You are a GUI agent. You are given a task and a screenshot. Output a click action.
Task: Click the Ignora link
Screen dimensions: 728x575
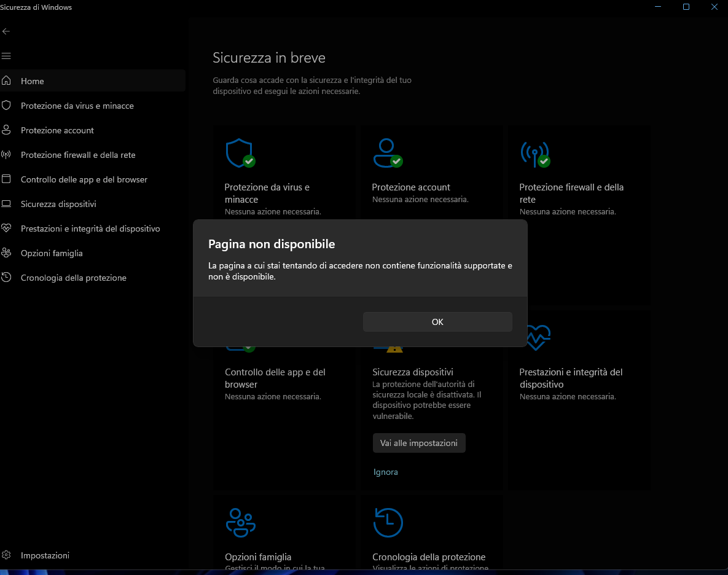coord(385,472)
